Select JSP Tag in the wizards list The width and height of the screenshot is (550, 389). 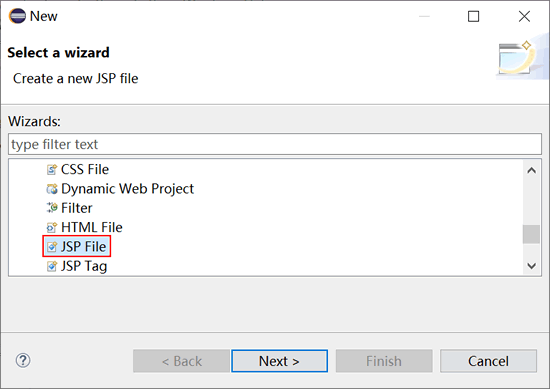77,266
